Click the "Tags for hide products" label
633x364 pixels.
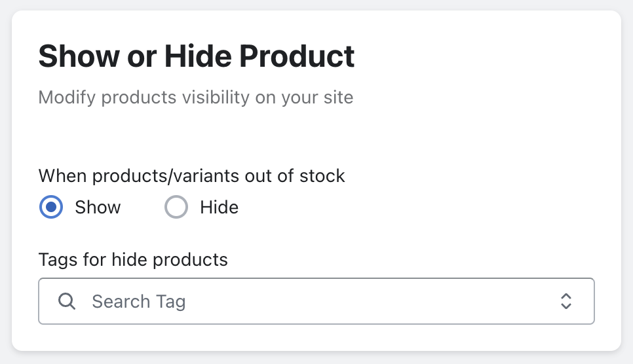133,260
